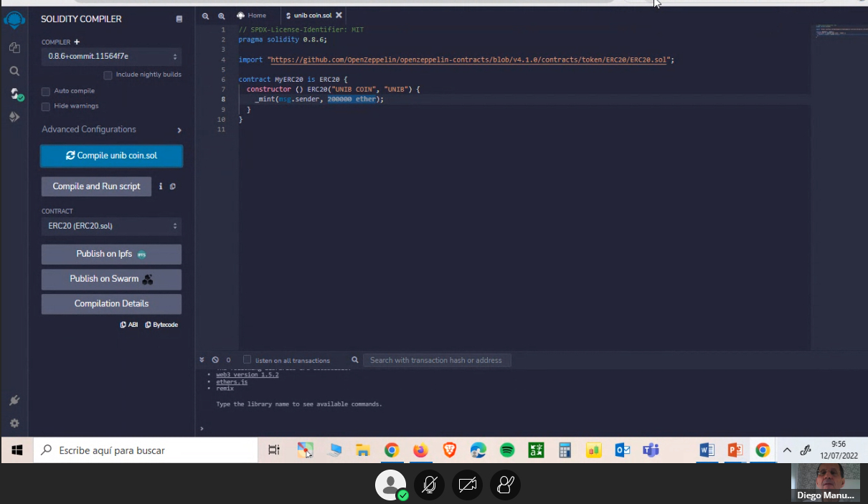Image resolution: width=868 pixels, height=504 pixels.
Task: Open compiler version 0.8.6 dropdown
Action: click(111, 56)
